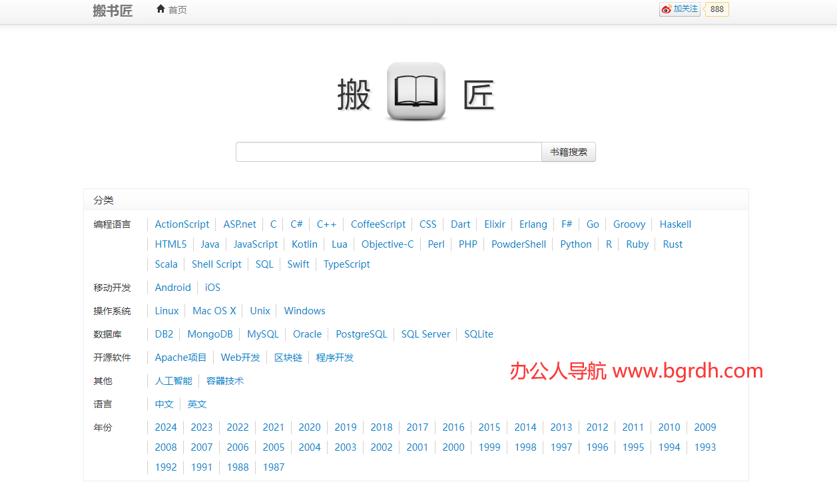The image size is (837, 504).
Task: Click the open book logo icon
Action: point(416,92)
